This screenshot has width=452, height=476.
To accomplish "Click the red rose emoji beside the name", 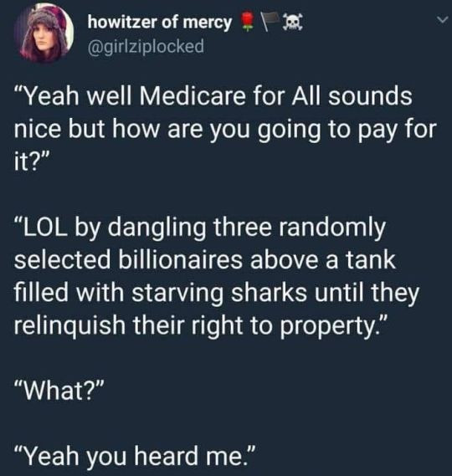I will [249, 22].
